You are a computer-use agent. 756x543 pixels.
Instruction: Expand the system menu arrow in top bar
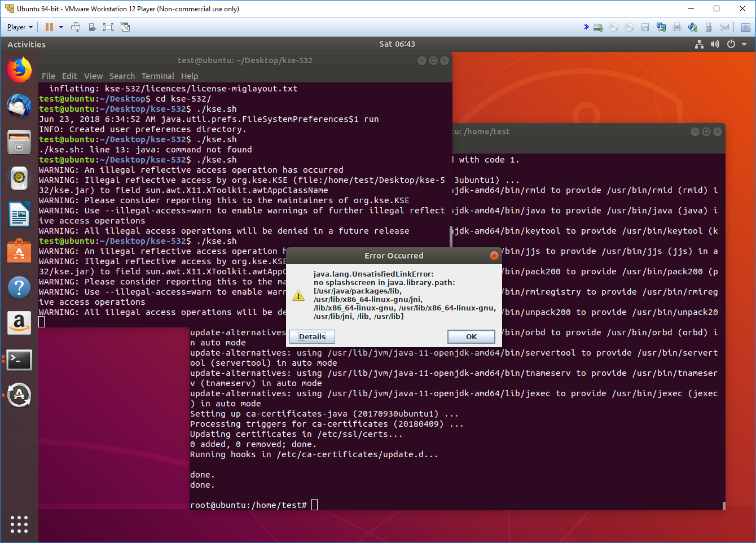744,44
